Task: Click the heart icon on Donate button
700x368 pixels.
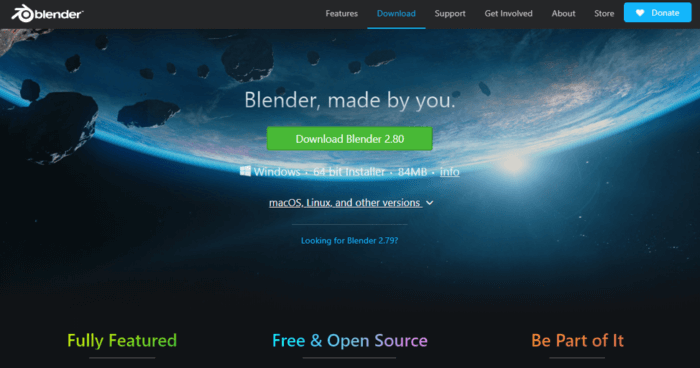Action: (x=640, y=13)
